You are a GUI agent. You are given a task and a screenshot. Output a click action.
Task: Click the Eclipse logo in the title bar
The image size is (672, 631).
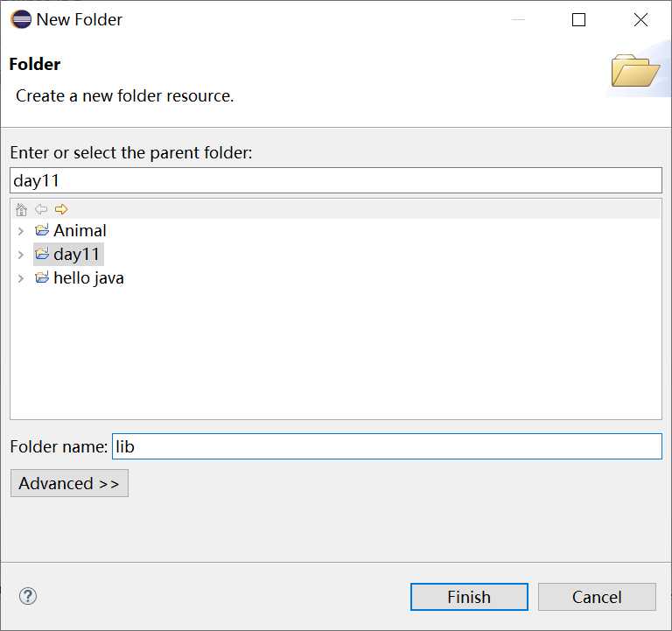pos(19,19)
